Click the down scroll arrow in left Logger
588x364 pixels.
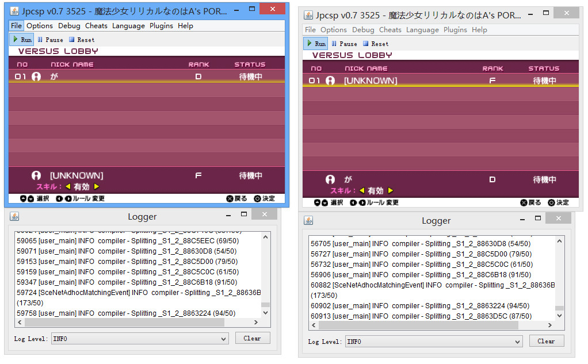[265, 313]
